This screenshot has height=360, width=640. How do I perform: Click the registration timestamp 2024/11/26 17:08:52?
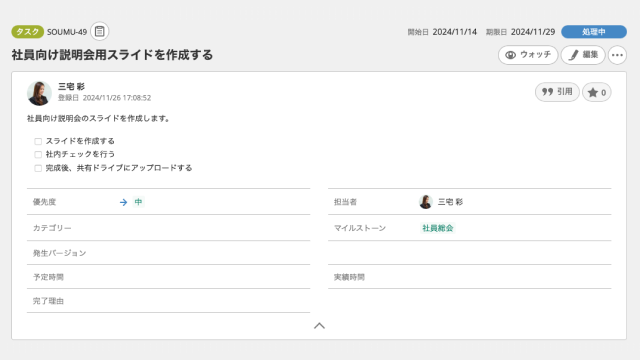point(117,98)
